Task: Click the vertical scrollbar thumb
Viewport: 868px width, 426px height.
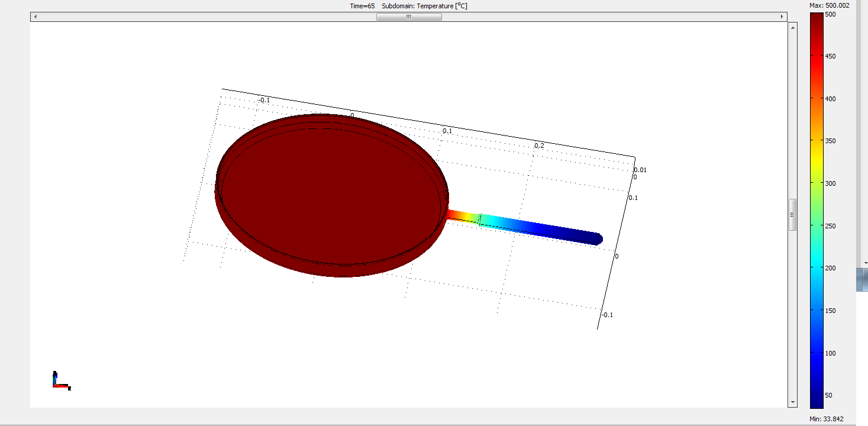Action: tap(793, 215)
